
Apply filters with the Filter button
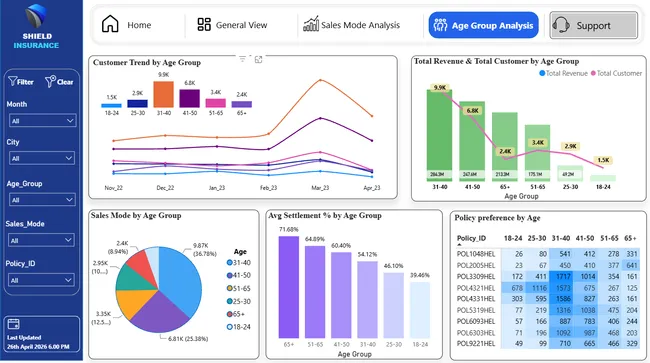(21, 82)
